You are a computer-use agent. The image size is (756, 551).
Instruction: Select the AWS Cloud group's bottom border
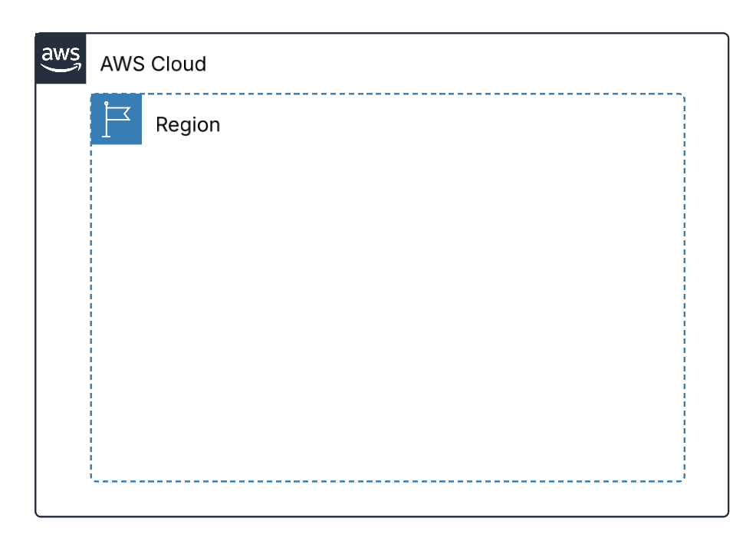(382, 516)
